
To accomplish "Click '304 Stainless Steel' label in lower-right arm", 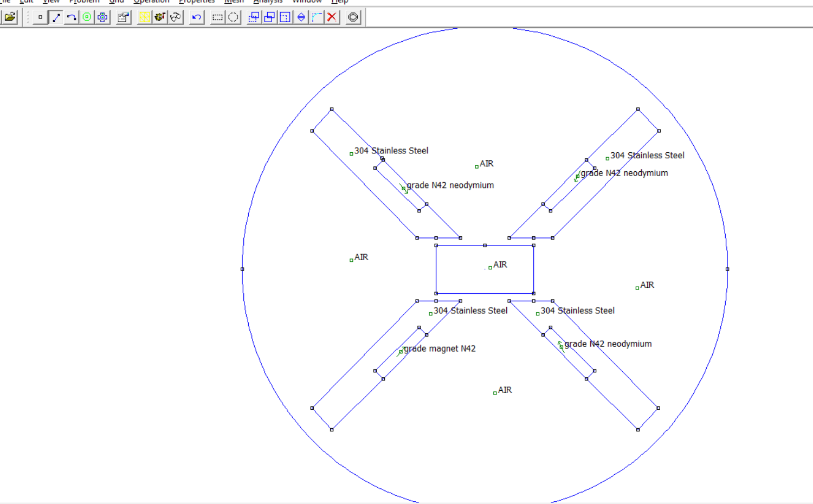I will click(577, 311).
